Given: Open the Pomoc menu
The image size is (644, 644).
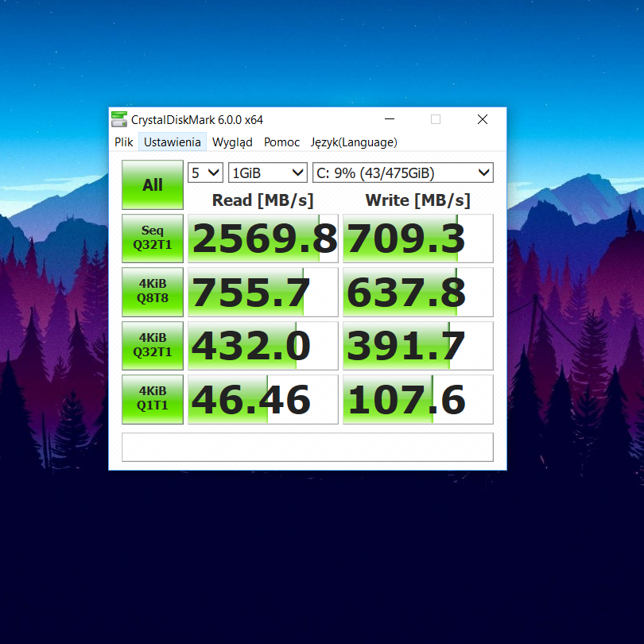Looking at the screenshot, I should point(281,142).
